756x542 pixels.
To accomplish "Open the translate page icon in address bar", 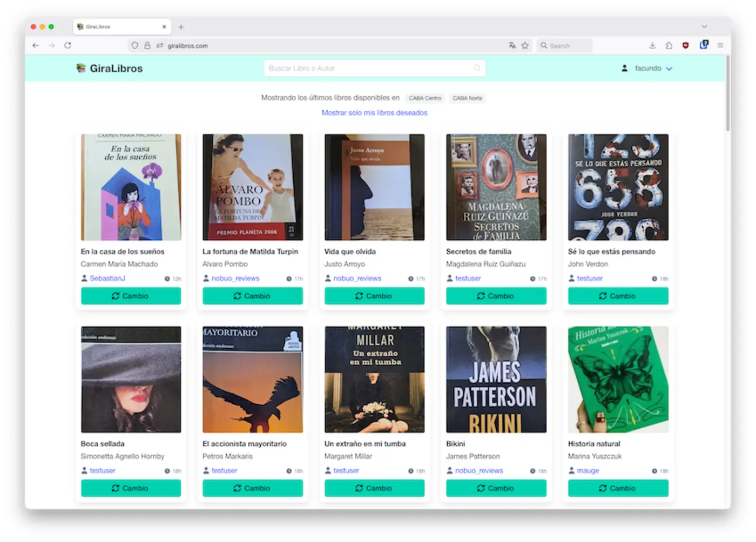I will [512, 46].
